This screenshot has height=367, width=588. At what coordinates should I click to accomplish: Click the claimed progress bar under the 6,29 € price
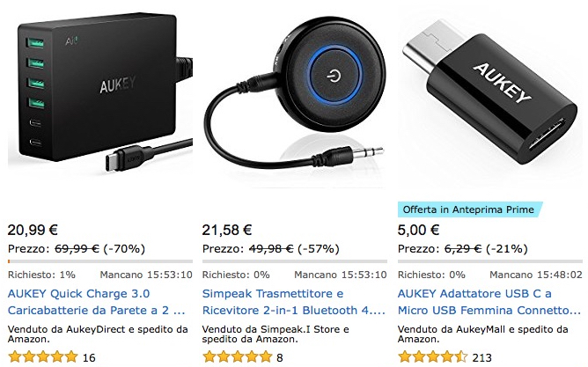(490, 261)
